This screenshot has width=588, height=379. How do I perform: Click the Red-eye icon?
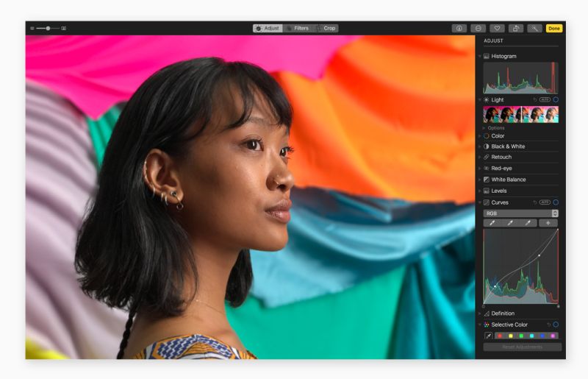pos(487,169)
